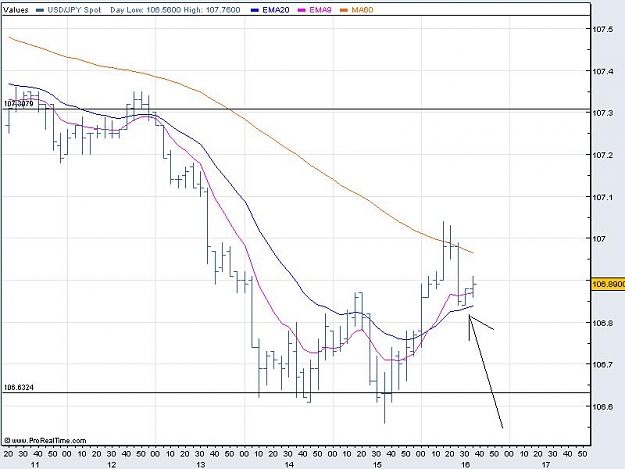Click the orange MA60 legend color marker
This screenshot has width=625, height=469.
[344, 10]
